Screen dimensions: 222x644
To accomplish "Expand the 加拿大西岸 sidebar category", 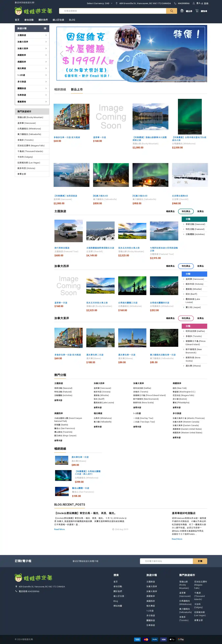I will tap(32, 42).
